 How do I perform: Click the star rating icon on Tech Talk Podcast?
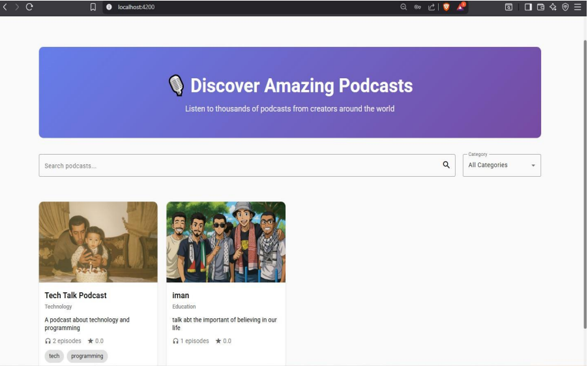click(x=91, y=341)
